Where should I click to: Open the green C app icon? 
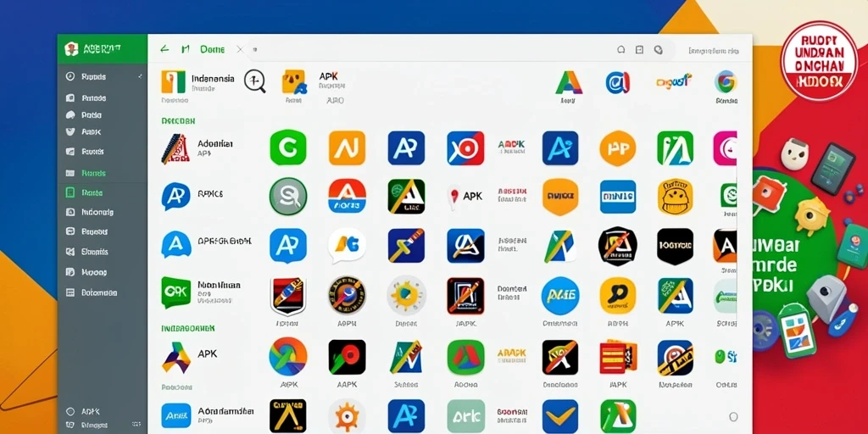coord(288,147)
